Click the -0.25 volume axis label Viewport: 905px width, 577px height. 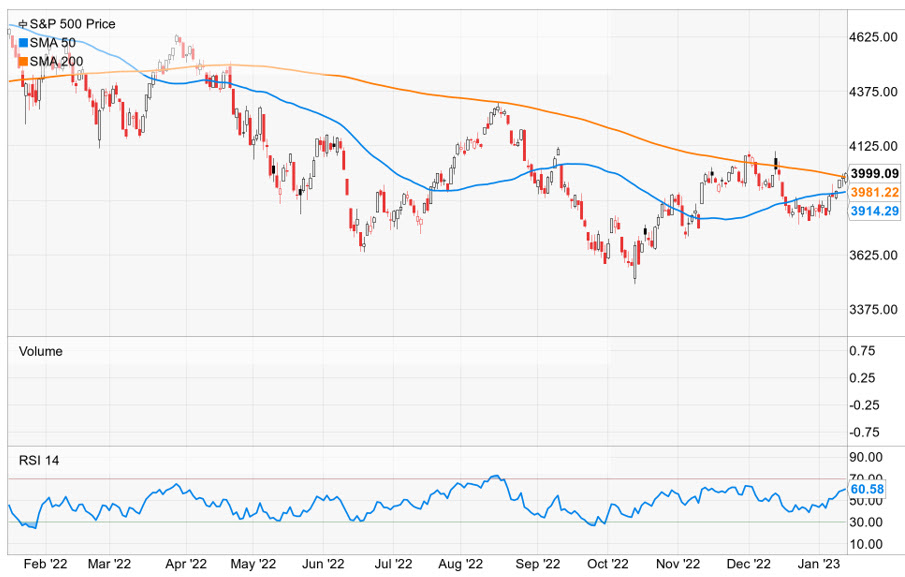[x=865, y=405]
